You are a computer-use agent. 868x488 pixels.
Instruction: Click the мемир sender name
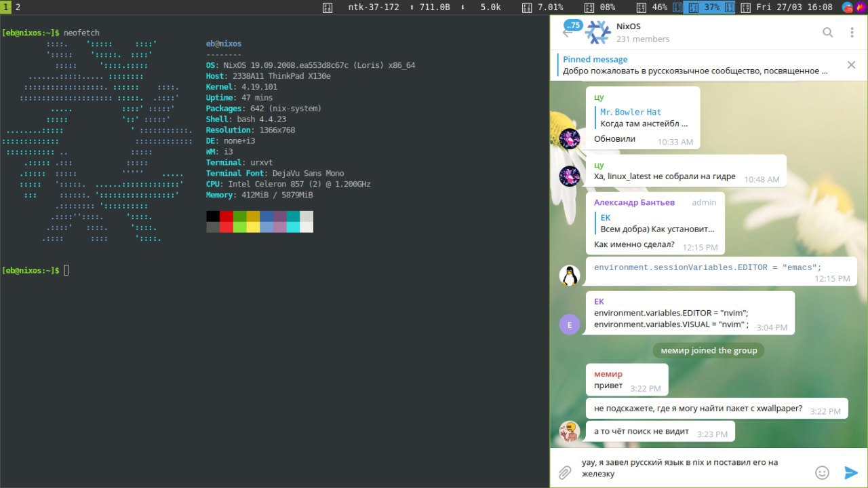[608, 374]
